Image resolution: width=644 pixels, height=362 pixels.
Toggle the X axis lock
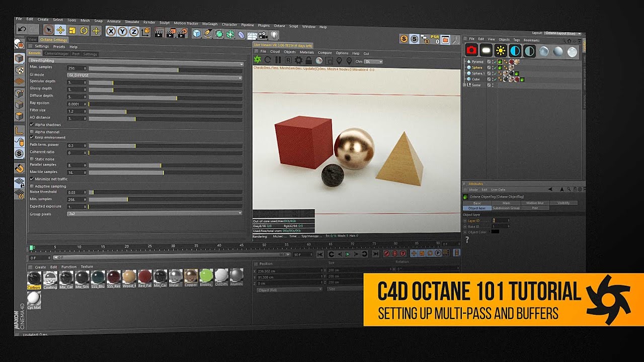(110, 31)
